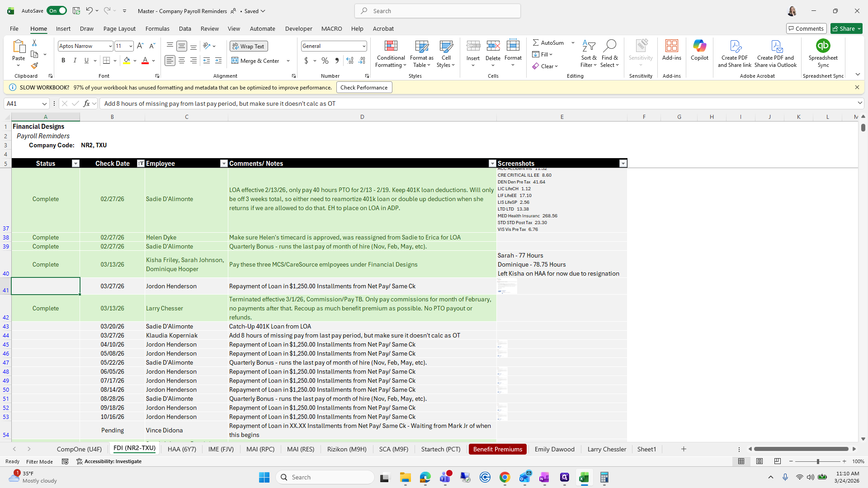Click the Conditional Formatting icon
This screenshot has height=488, width=868.
click(x=391, y=46)
